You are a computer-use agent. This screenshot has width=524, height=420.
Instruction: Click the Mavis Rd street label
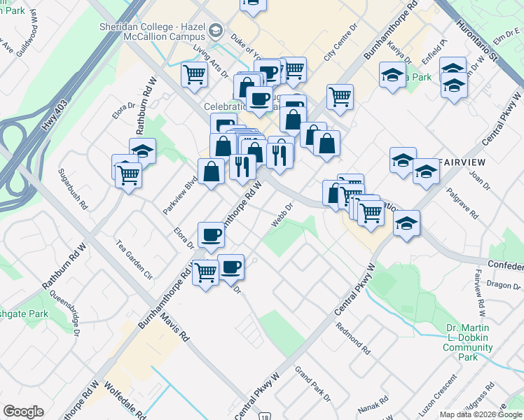174,327
